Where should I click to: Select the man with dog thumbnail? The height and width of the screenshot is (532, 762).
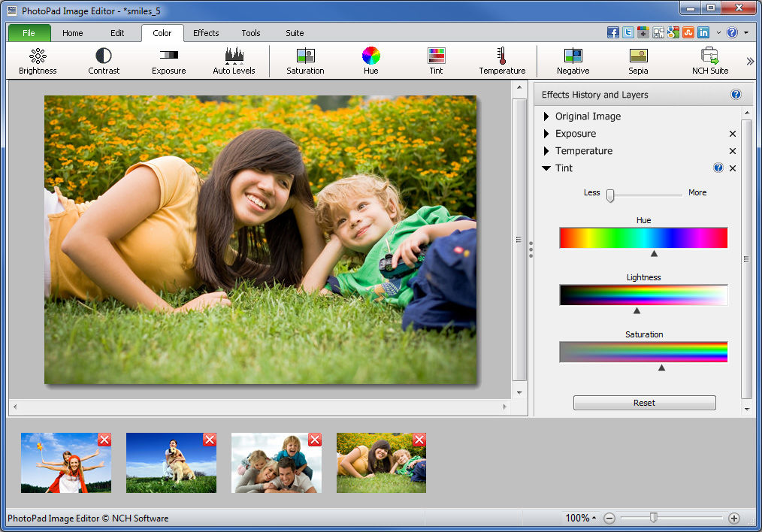tap(171, 463)
